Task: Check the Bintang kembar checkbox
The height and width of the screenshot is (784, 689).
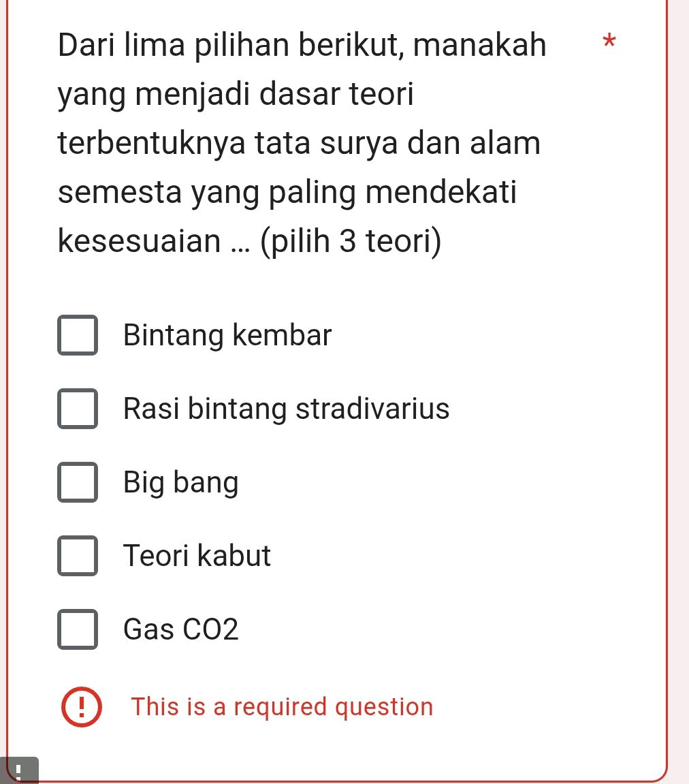Action: [77, 335]
